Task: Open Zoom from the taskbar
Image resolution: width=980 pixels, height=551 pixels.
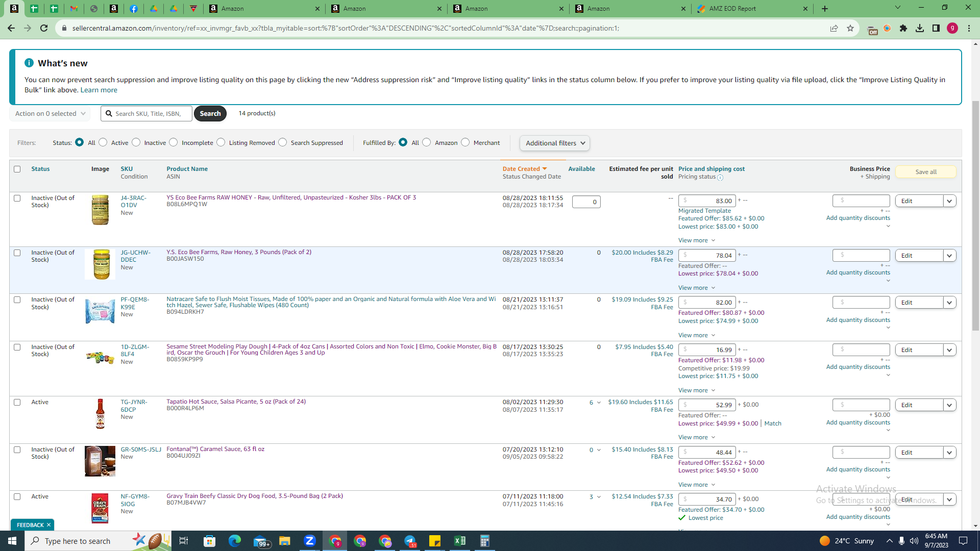Action: 310,541
